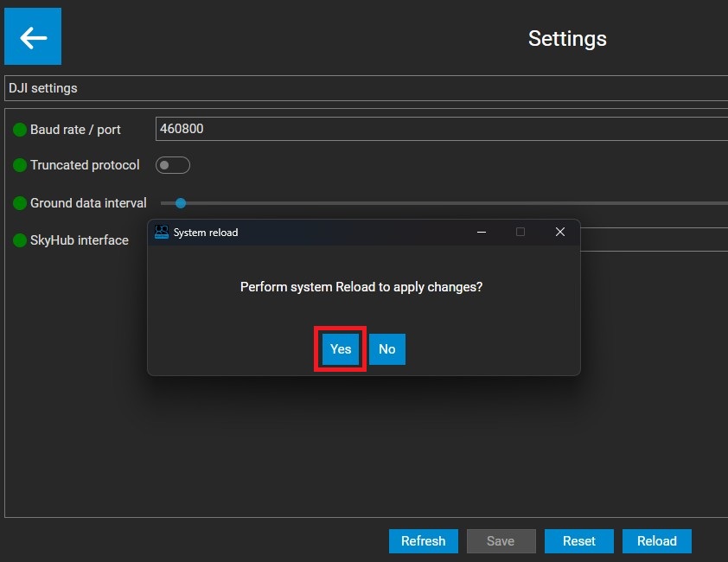Click the Ground data interval slider handle

coord(181,203)
